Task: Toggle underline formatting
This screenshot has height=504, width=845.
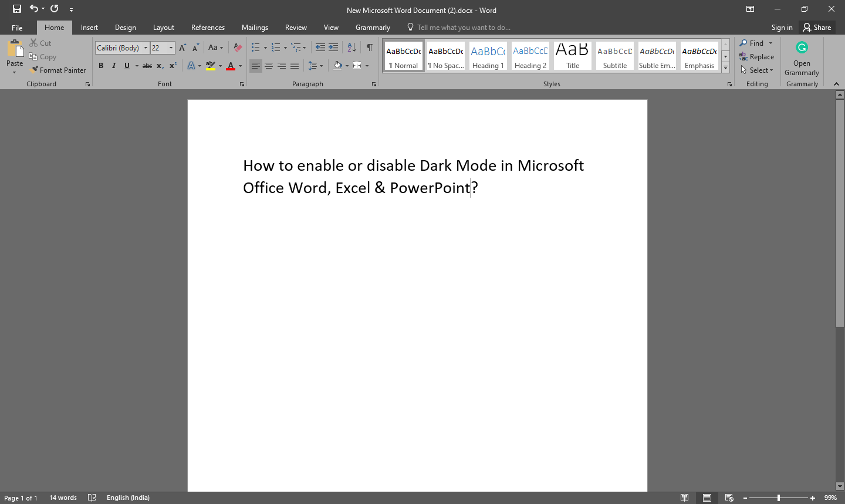Action: pyautogui.click(x=127, y=66)
